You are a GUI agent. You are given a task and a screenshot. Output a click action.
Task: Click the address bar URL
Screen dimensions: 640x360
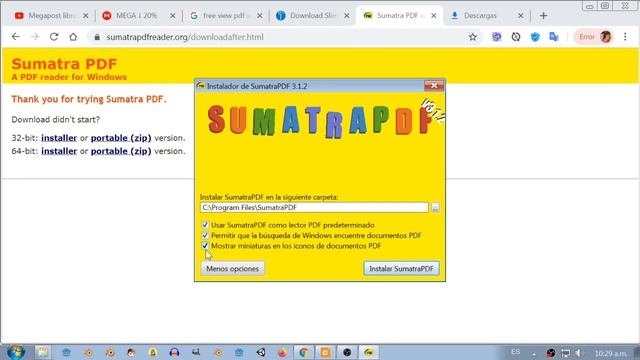[x=185, y=37]
